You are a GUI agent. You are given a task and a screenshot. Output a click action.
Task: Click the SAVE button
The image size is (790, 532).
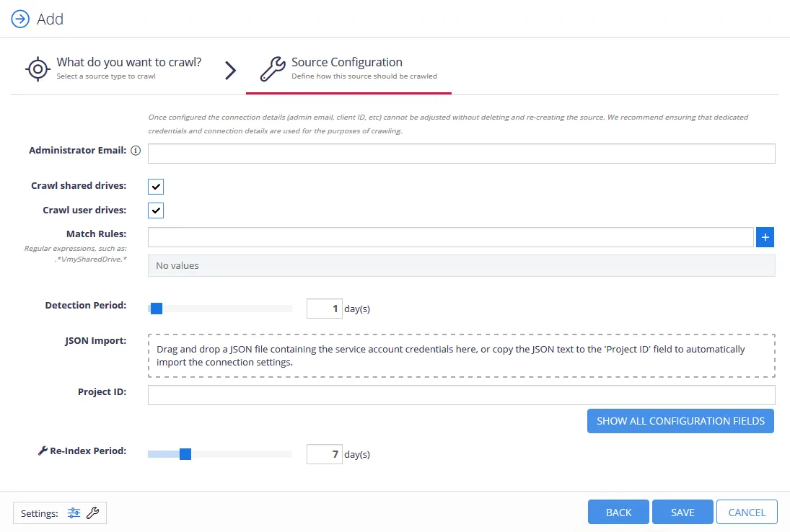(683, 513)
